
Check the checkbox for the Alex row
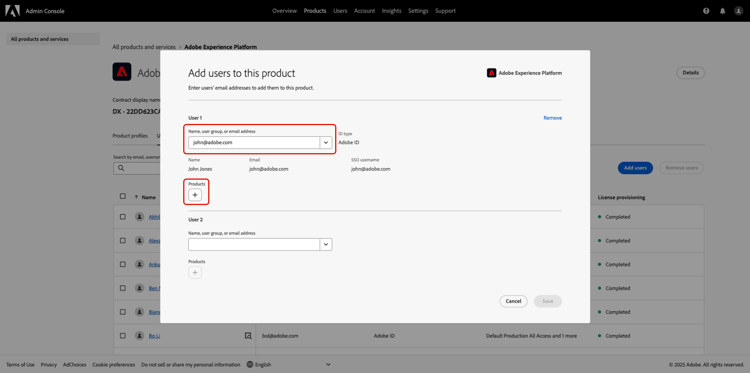click(123, 241)
